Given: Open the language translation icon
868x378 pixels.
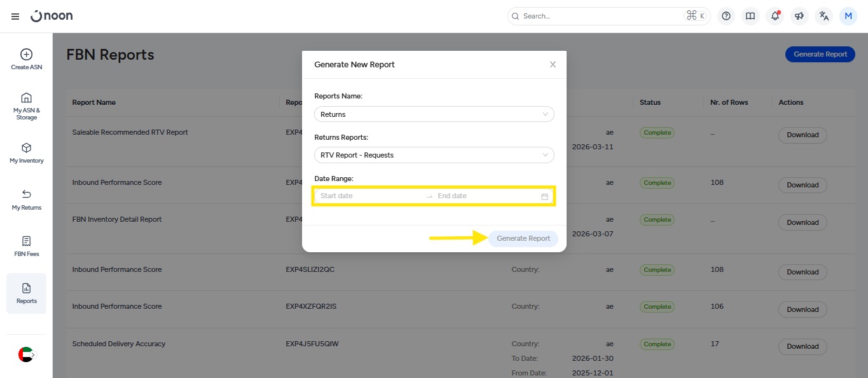Looking at the screenshot, I should pyautogui.click(x=823, y=17).
